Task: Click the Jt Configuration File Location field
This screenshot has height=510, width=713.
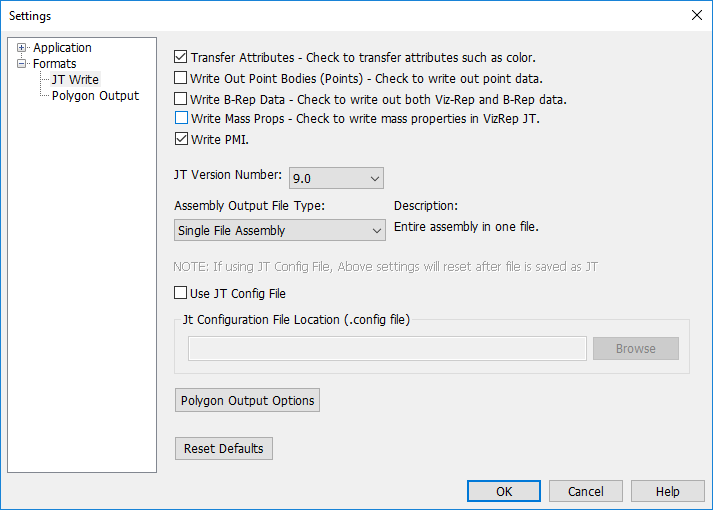Action: [387, 348]
